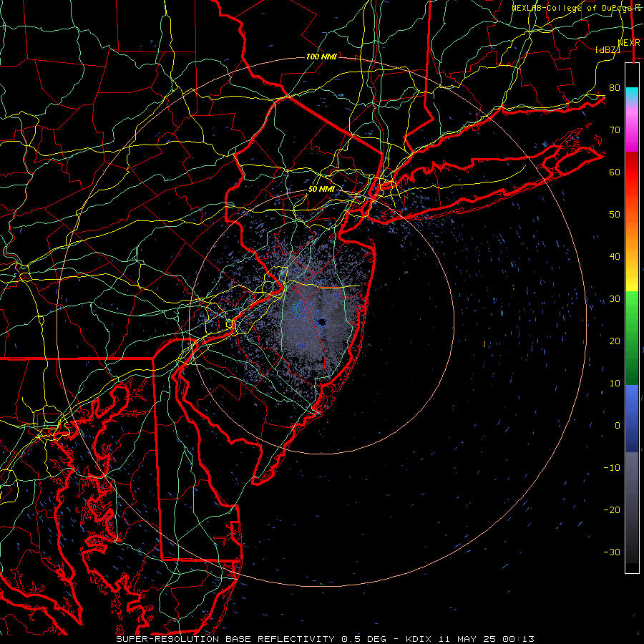Click the -20 dBZ scale value
This screenshot has height=644, width=644.
pyautogui.click(x=612, y=509)
